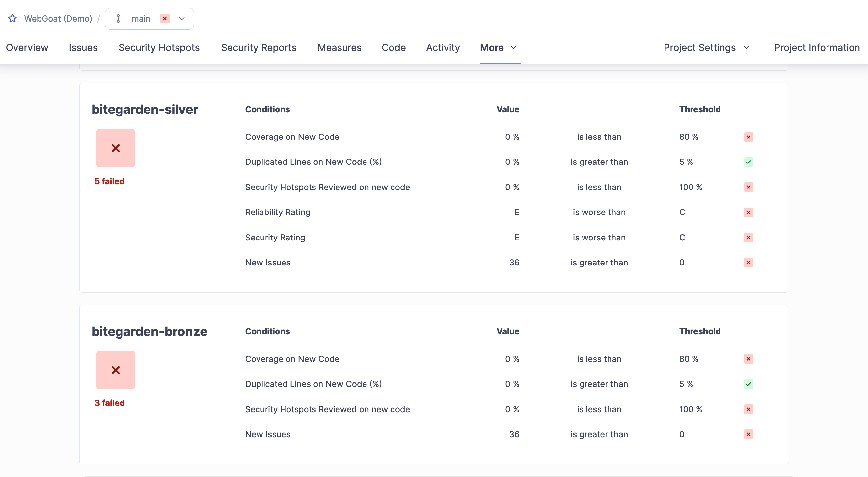Open the Issues tab
Image resolution: width=868 pixels, height=477 pixels.
(x=83, y=47)
